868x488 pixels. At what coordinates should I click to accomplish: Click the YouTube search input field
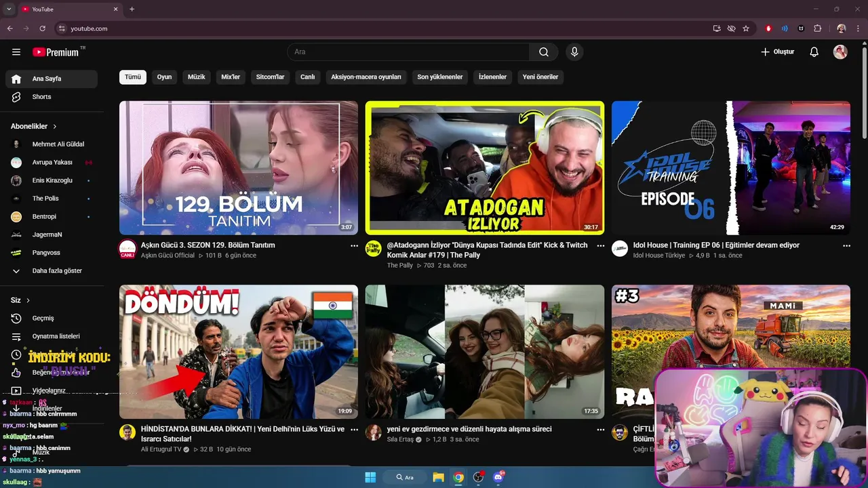(408, 52)
